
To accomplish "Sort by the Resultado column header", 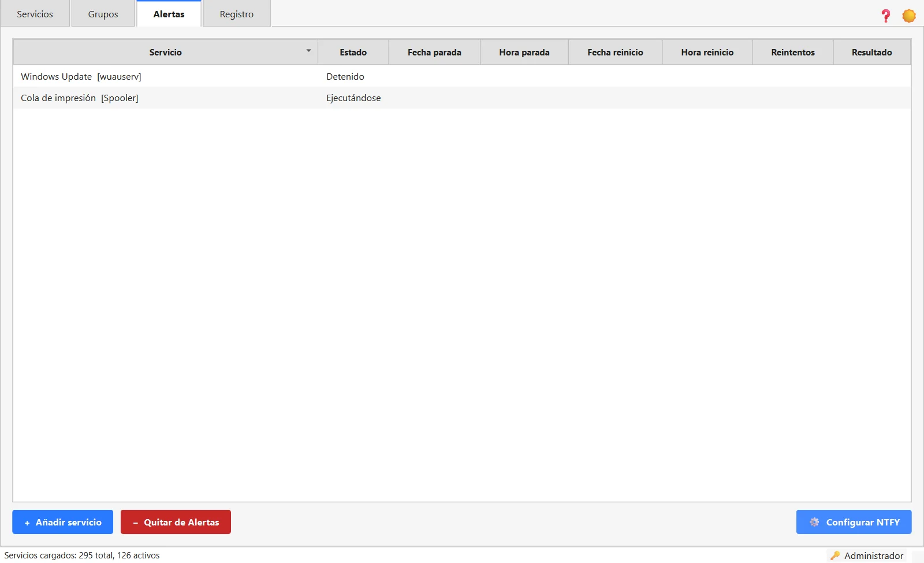I will click(872, 52).
